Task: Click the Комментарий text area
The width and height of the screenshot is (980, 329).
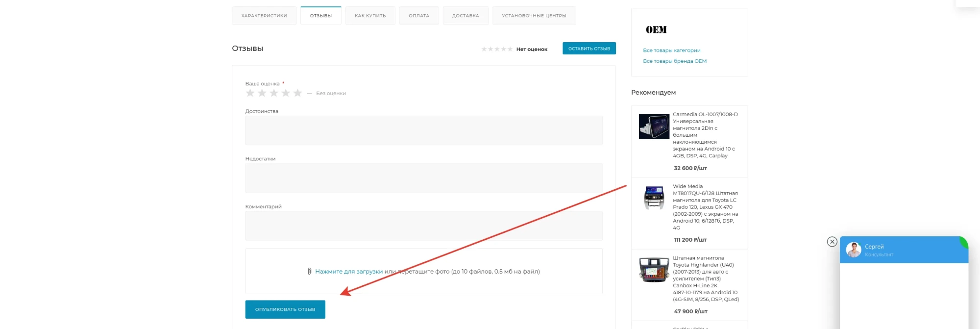Action: 423,226
